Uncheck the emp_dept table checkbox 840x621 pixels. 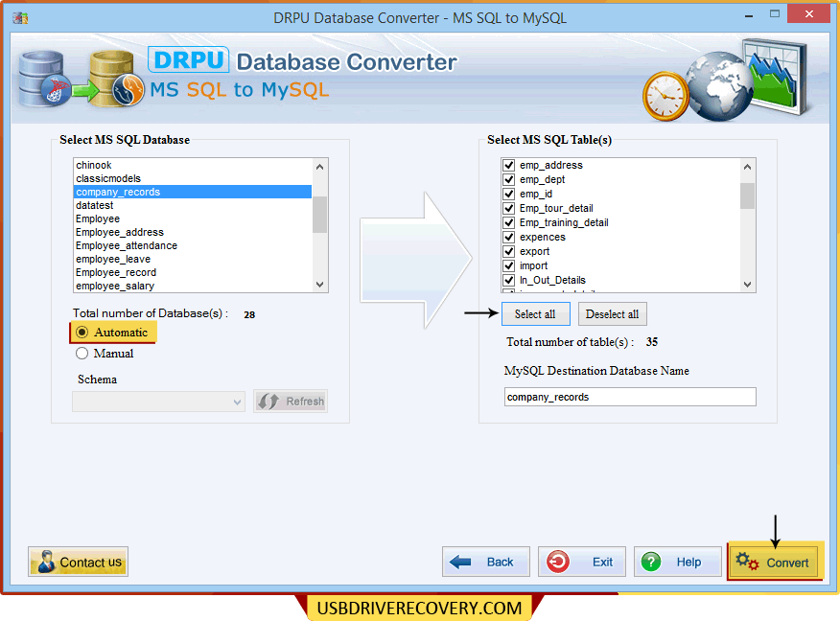tap(509, 179)
